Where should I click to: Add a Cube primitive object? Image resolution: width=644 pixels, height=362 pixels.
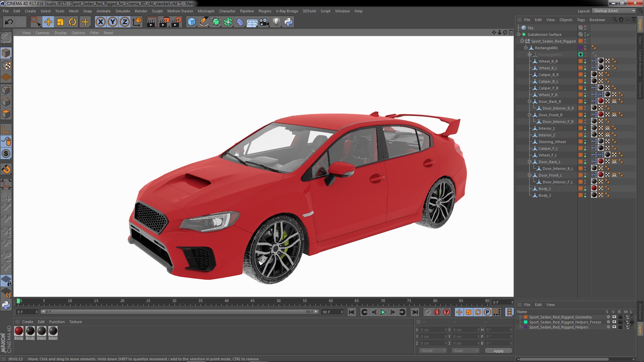[x=192, y=22]
